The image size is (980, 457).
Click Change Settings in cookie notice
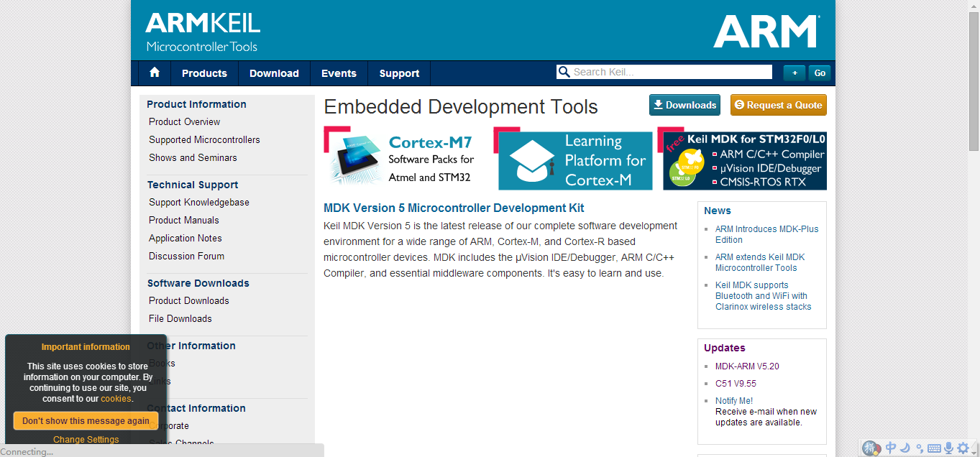point(86,440)
